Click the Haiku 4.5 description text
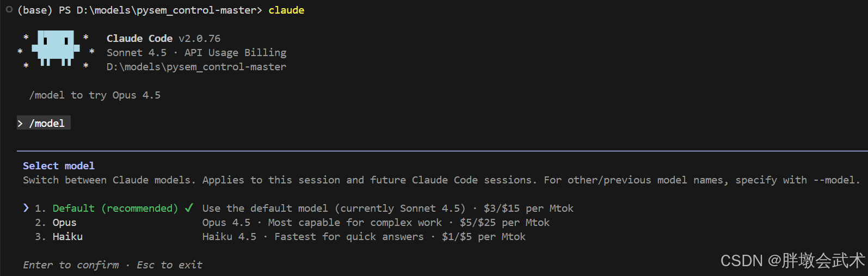 [364, 237]
